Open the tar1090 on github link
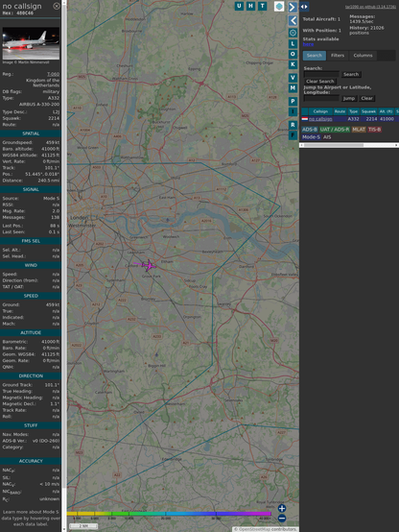This screenshot has width=399, height=532. [370, 7]
